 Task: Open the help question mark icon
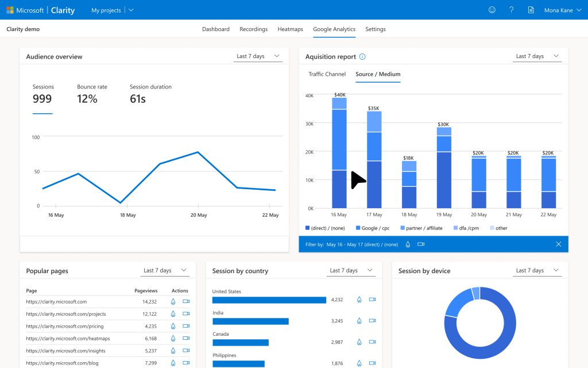click(511, 10)
